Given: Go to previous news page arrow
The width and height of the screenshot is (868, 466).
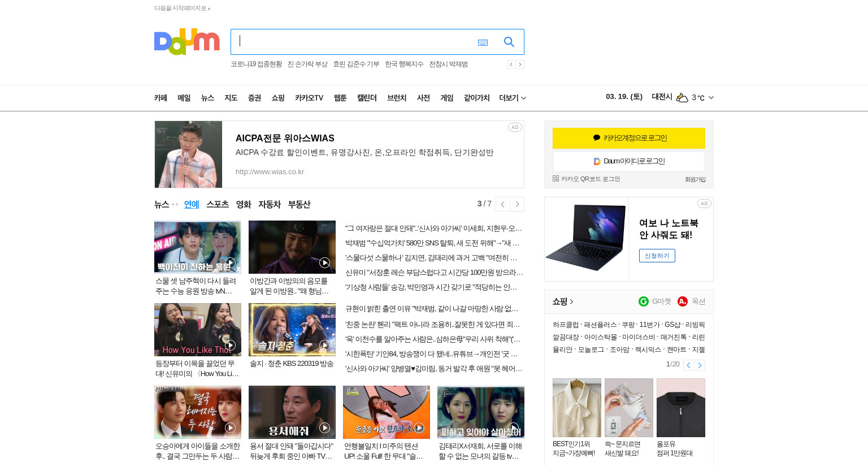Looking at the screenshot, I should pos(502,204).
